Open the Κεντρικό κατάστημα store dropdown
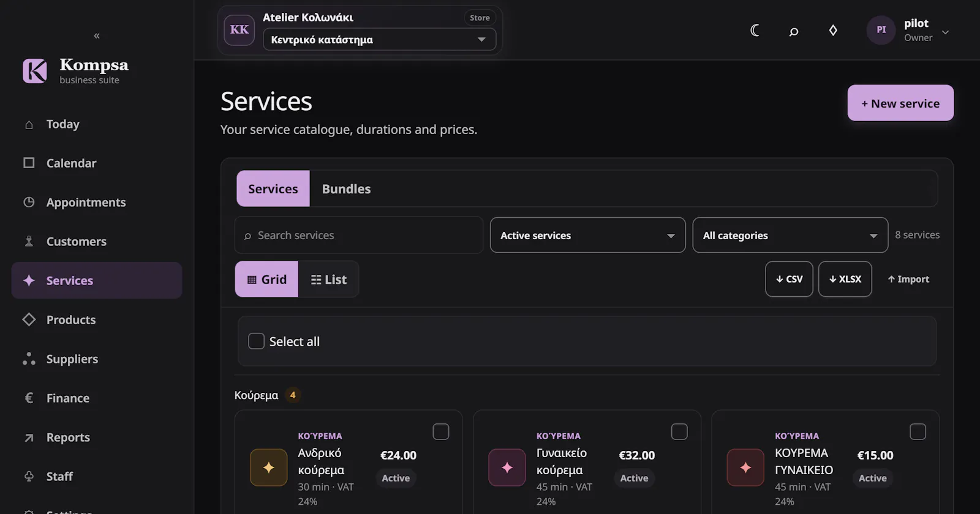980x514 pixels. pyautogui.click(x=379, y=40)
